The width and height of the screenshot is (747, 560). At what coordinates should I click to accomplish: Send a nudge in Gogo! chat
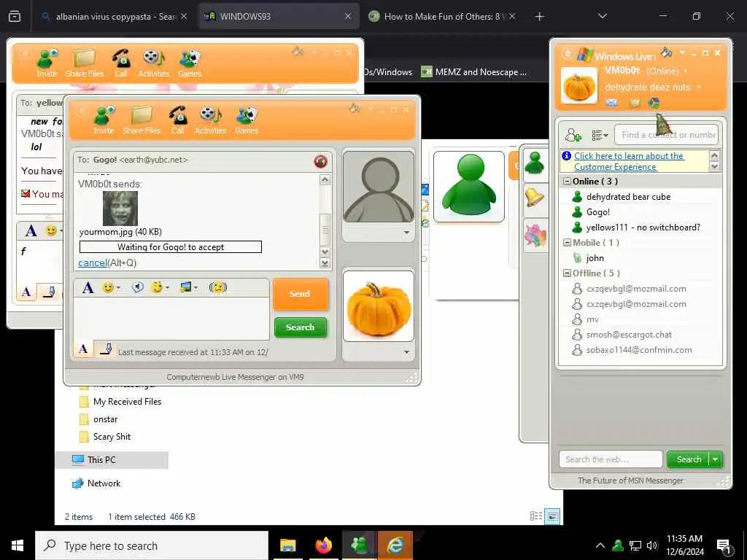pos(217,287)
